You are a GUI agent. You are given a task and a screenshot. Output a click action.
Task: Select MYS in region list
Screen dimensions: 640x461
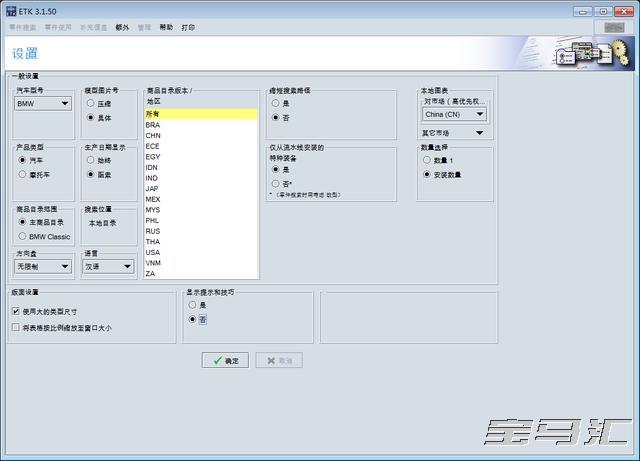pyautogui.click(x=201, y=210)
